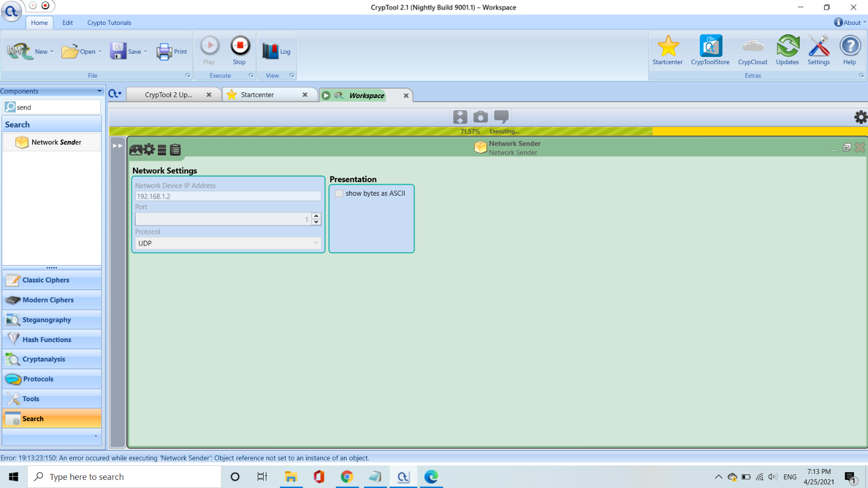Open the Protocol UDP dropdown
The width and height of the screenshot is (868, 488).
click(x=228, y=243)
